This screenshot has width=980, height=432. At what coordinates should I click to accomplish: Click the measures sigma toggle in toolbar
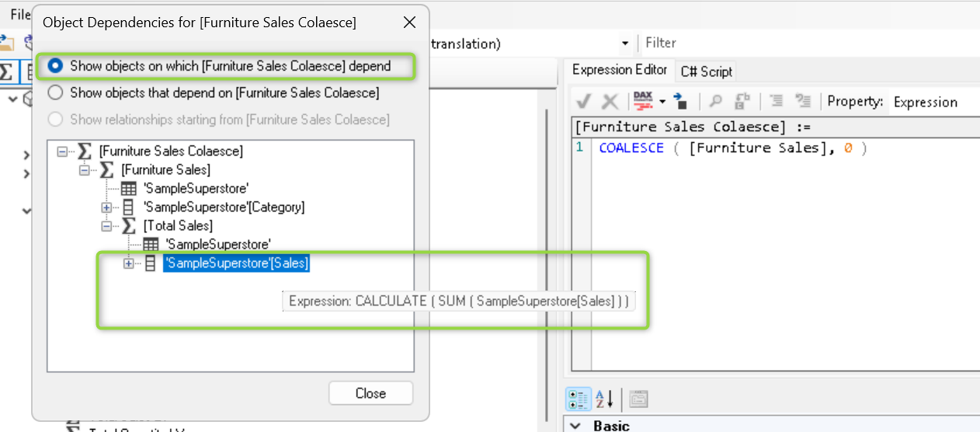point(6,71)
